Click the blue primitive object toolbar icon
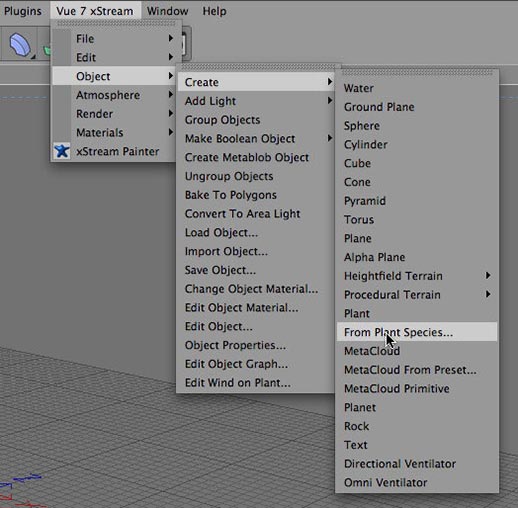Viewport: 518px width, 508px height. 20,45
